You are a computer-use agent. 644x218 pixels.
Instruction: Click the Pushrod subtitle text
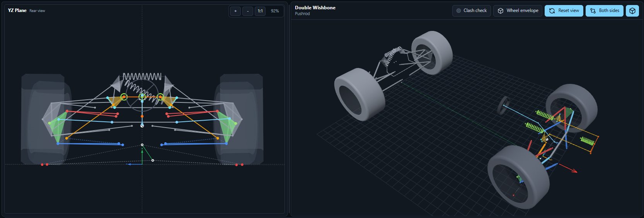pos(302,14)
